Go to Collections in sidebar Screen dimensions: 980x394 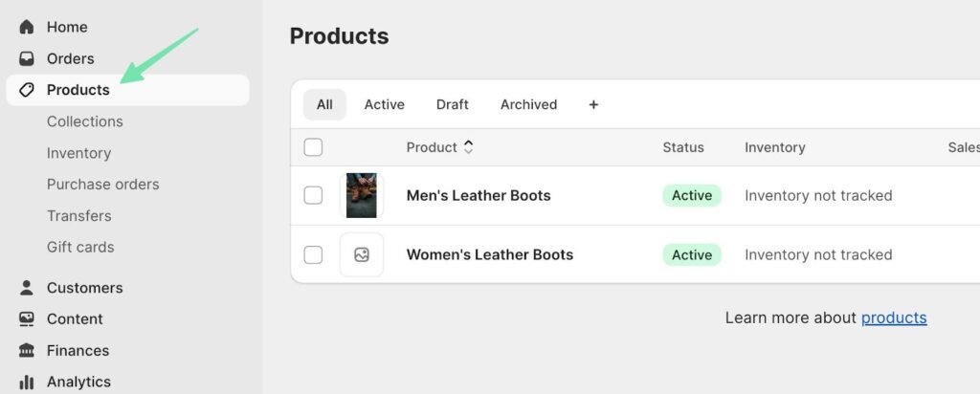tap(85, 121)
